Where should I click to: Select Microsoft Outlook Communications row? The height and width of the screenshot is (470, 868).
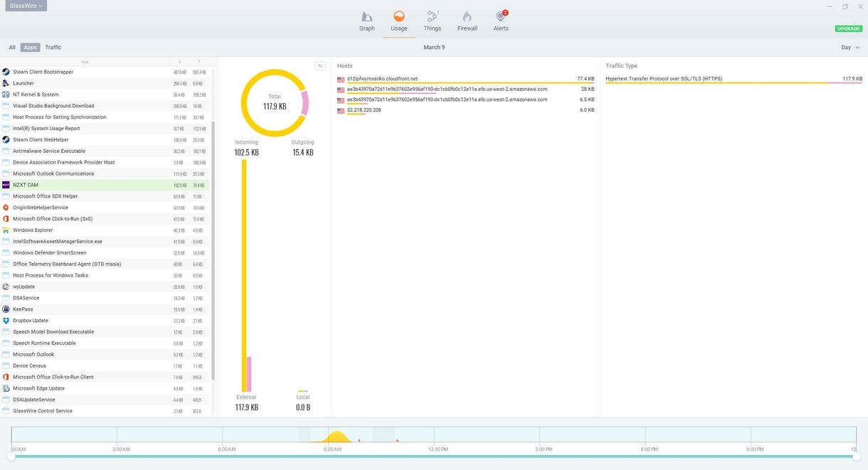(x=105, y=173)
